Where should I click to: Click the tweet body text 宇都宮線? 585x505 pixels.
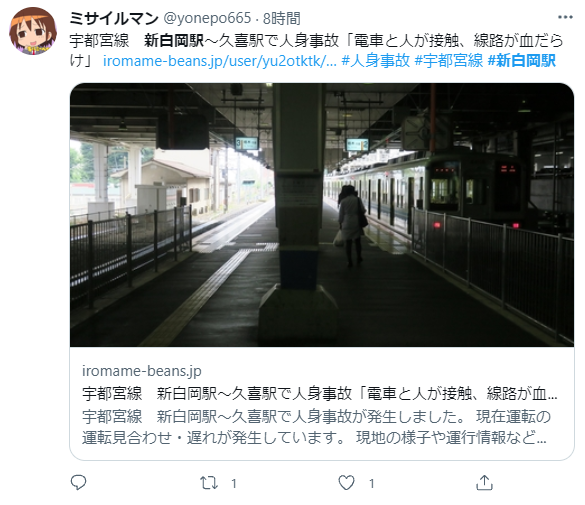click(x=99, y=41)
